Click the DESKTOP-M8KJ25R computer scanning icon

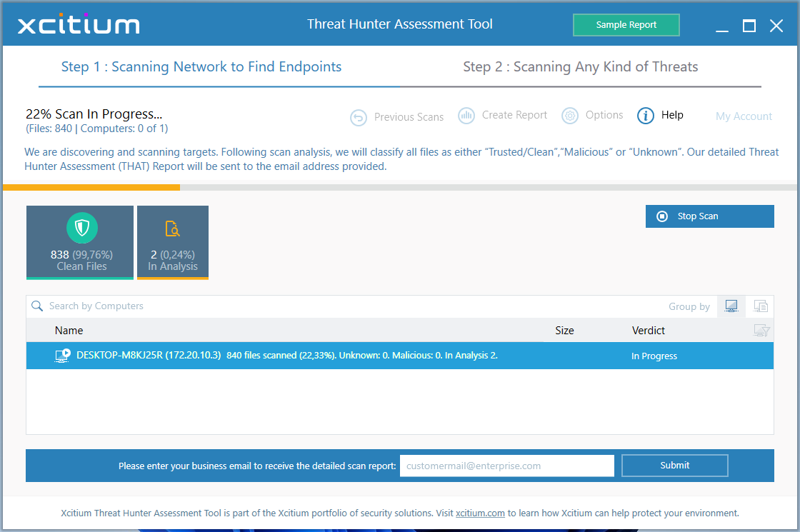[x=62, y=356]
